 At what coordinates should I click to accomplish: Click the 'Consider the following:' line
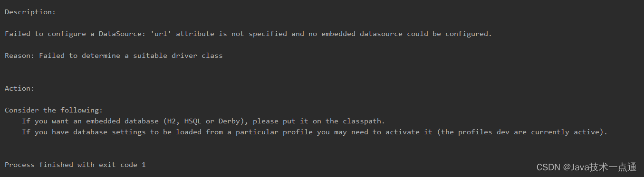pyautogui.click(x=54, y=110)
